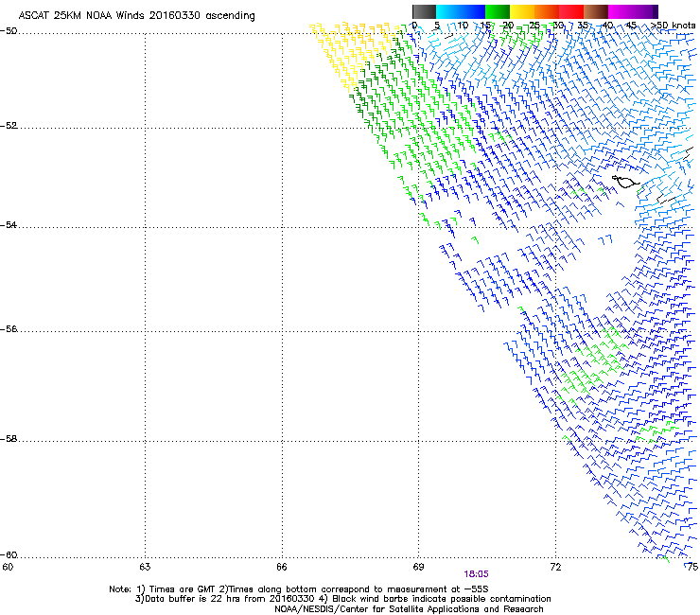Image resolution: width=700 pixels, height=615 pixels.
Task: Select the '72' longitude axis label
Action: tap(555, 567)
